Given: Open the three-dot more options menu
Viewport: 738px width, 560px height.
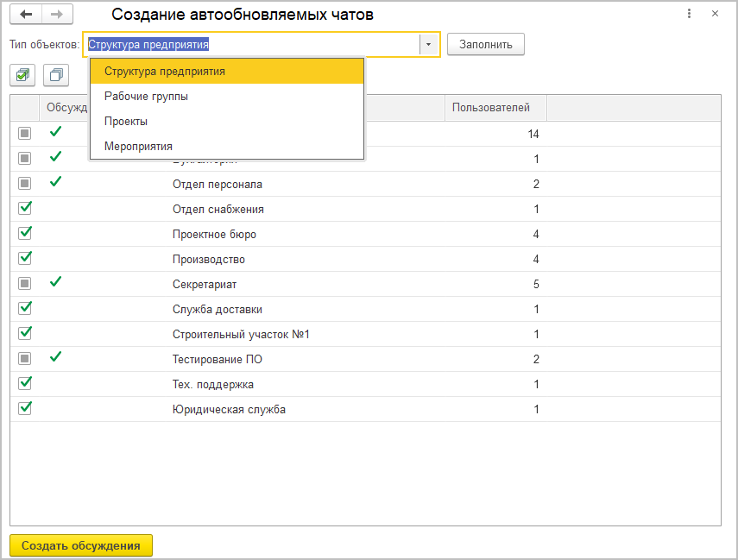Looking at the screenshot, I should click(x=689, y=14).
